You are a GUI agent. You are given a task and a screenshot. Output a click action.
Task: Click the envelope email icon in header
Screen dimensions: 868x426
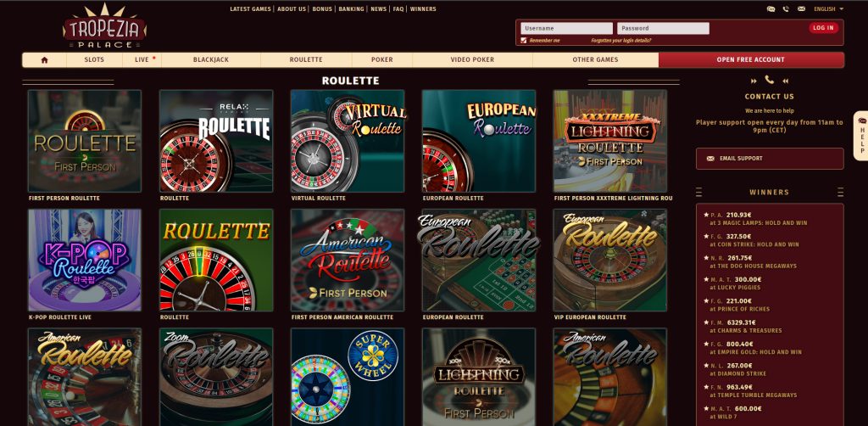(x=801, y=8)
